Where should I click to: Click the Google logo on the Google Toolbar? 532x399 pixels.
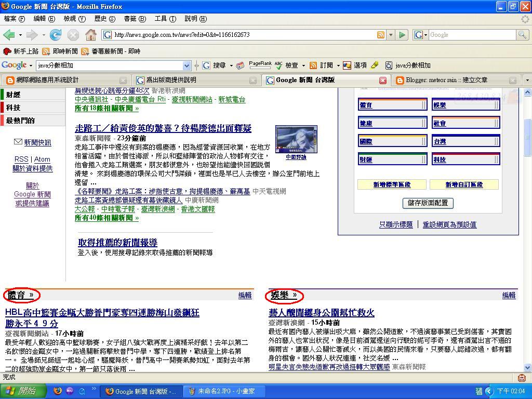14,65
